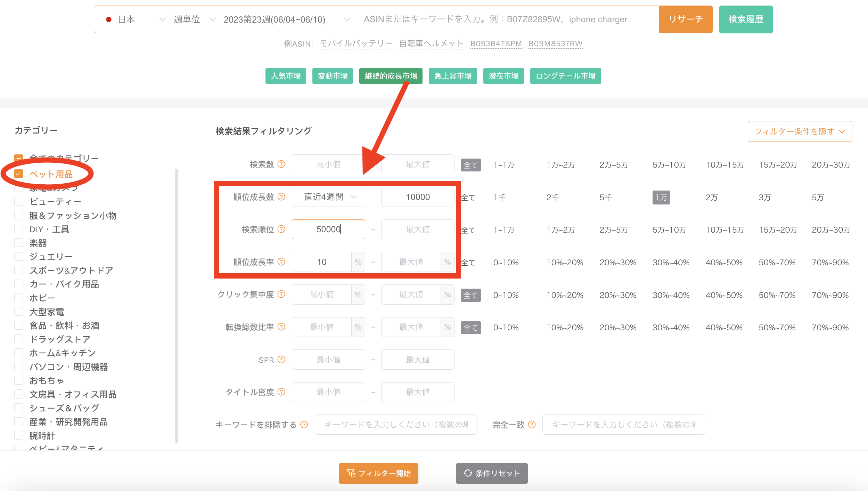Click the help icon next to クリック集中度
The height and width of the screenshot is (491, 868).
point(281,294)
